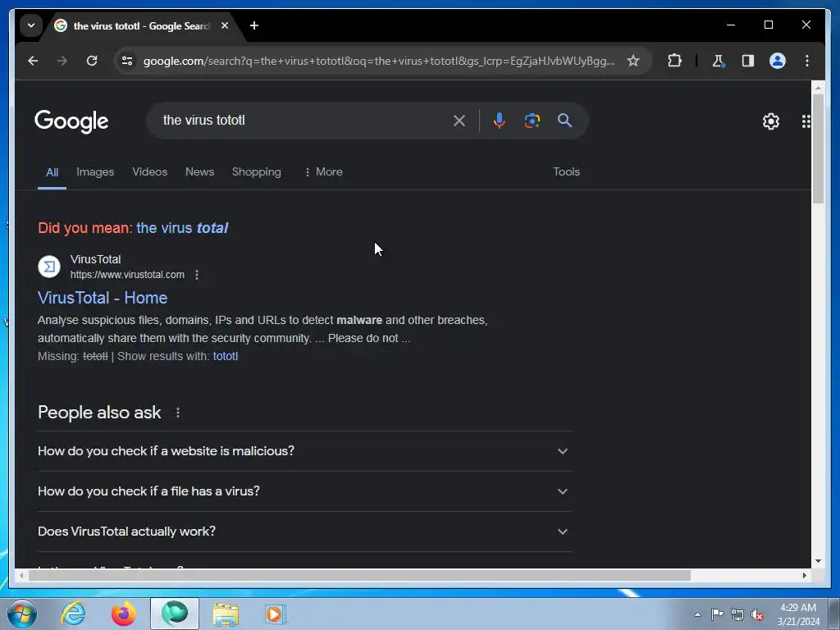
Task: Select the All results tab
Action: click(52, 172)
